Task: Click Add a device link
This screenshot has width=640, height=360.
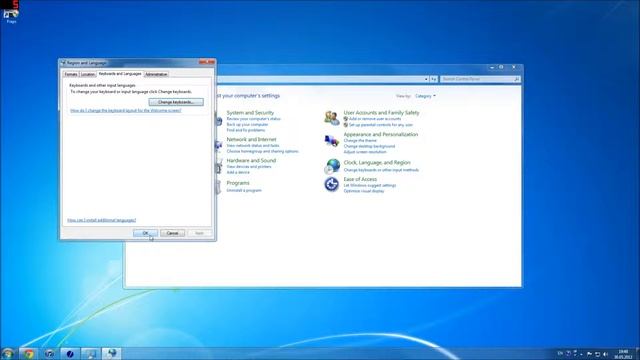Action: [x=238, y=173]
